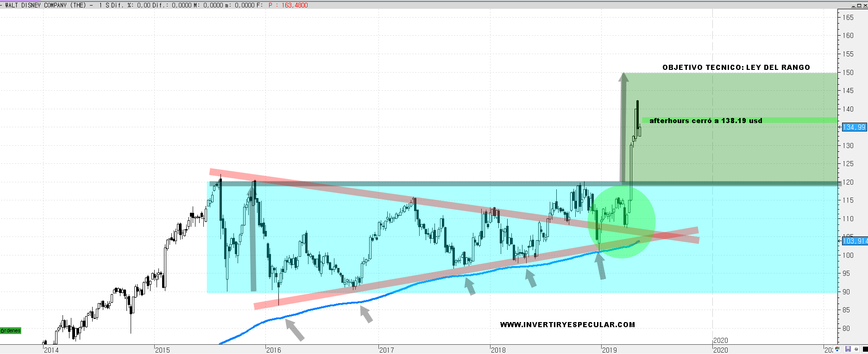Click the green órdenes button
Viewport: 868px width, 354px height.
11,330
